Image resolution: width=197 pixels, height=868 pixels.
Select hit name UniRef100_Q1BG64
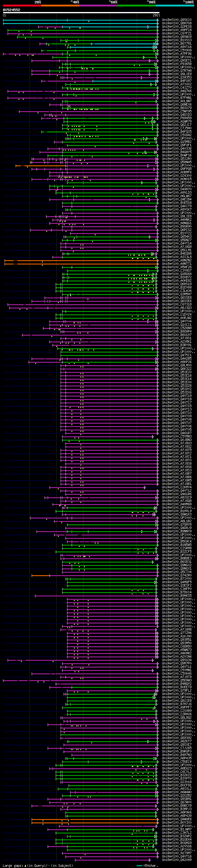point(177,274)
